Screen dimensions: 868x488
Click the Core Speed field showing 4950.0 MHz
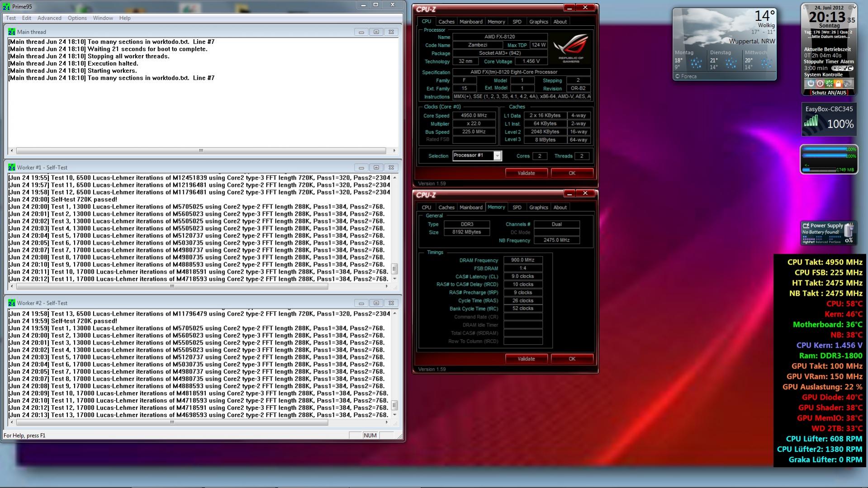tap(474, 116)
